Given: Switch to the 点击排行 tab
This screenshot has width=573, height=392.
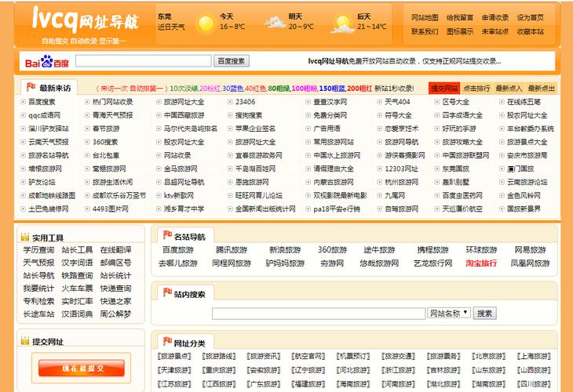Looking at the screenshot, I should [476, 89].
